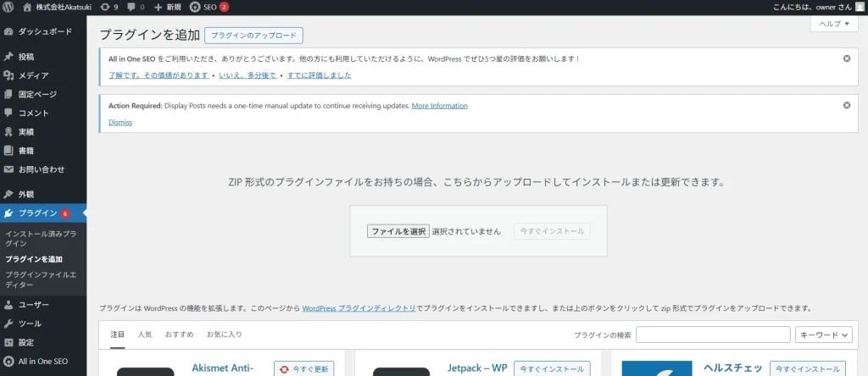Open the updates counter icon in admin bar
This screenshot has width=868, height=376.
[x=105, y=7]
